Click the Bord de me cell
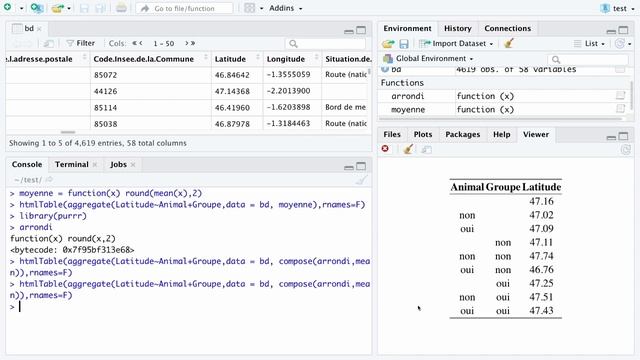This screenshot has width=640, height=360. tap(346, 107)
